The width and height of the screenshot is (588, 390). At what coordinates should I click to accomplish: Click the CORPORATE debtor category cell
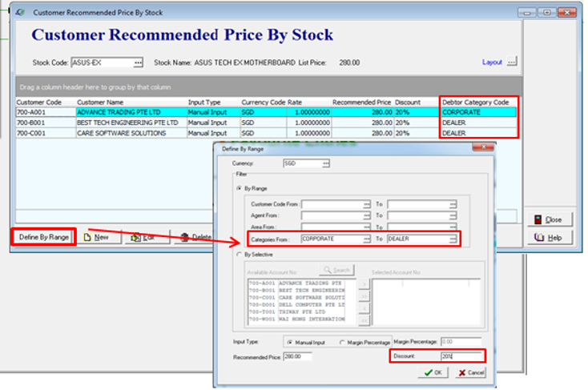(x=478, y=112)
